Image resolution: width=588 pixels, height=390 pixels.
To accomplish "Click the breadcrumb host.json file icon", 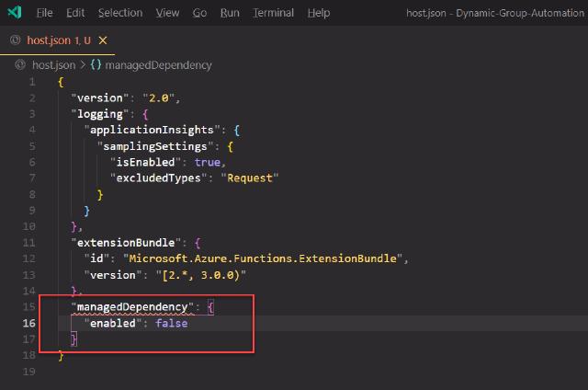I will (x=20, y=65).
